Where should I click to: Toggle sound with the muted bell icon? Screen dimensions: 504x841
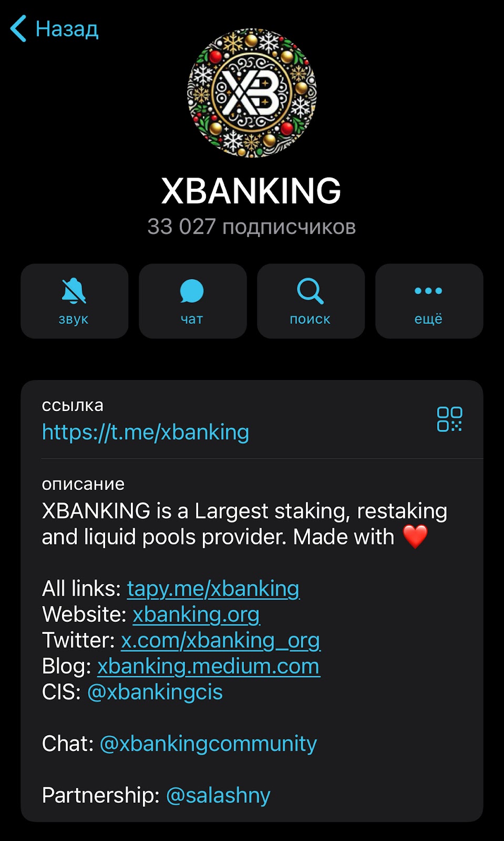tap(74, 291)
